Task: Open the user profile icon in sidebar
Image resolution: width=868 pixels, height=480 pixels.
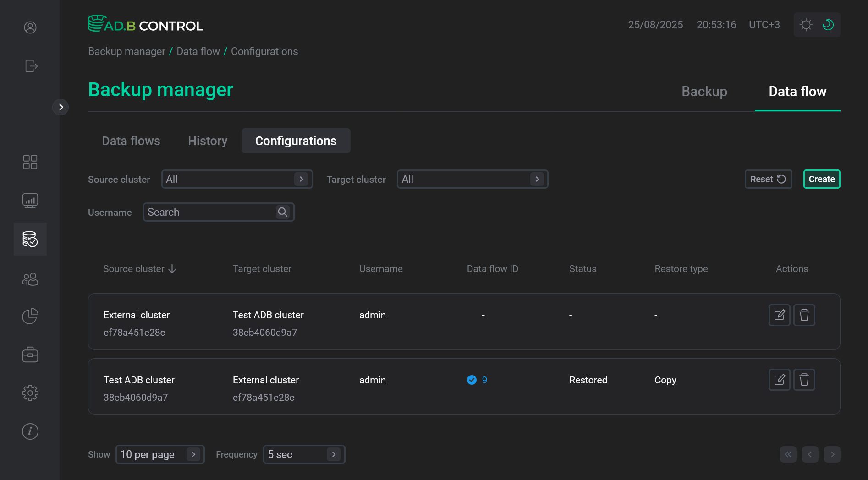Action: coord(30,27)
